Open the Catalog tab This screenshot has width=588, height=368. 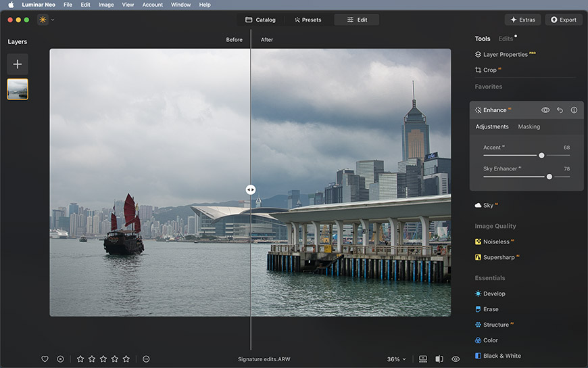(x=260, y=20)
